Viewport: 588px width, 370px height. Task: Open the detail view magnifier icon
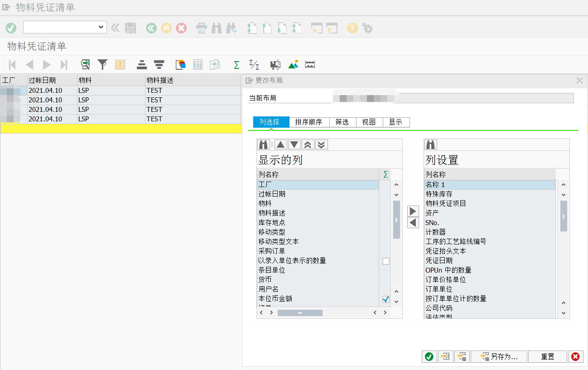pos(86,64)
